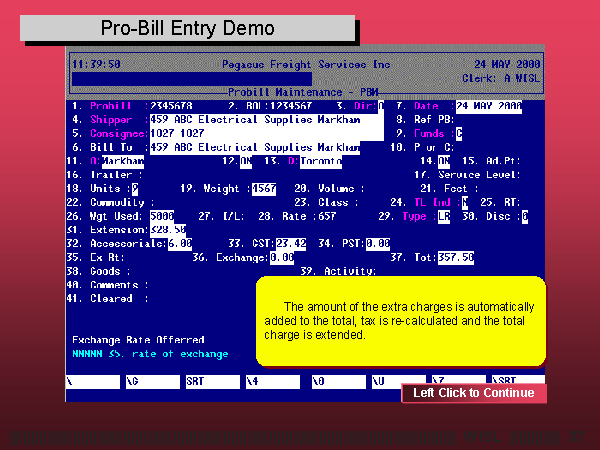The width and height of the screenshot is (600, 450).
Task: Select the Extension amount field
Action: [166, 230]
